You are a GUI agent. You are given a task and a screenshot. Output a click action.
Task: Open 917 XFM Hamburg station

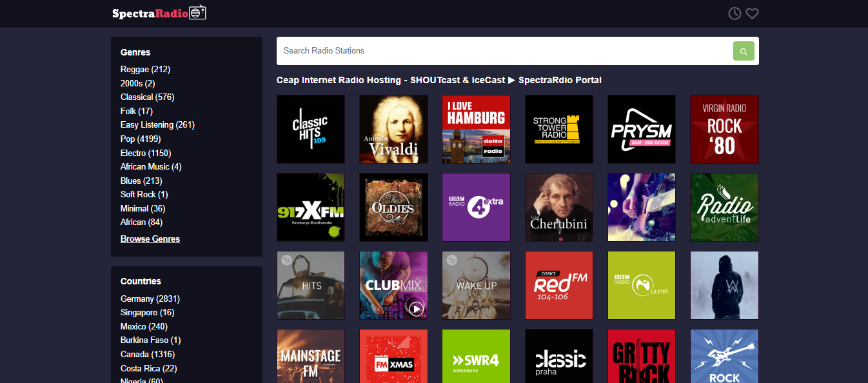click(311, 207)
